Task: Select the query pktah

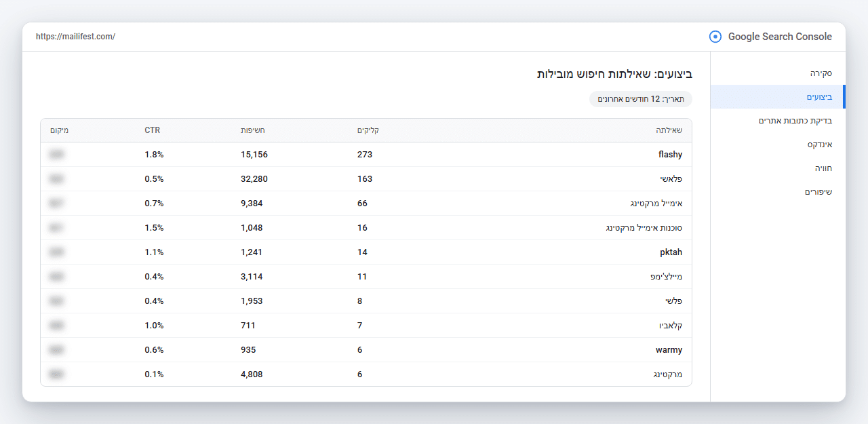Action: tap(671, 252)
